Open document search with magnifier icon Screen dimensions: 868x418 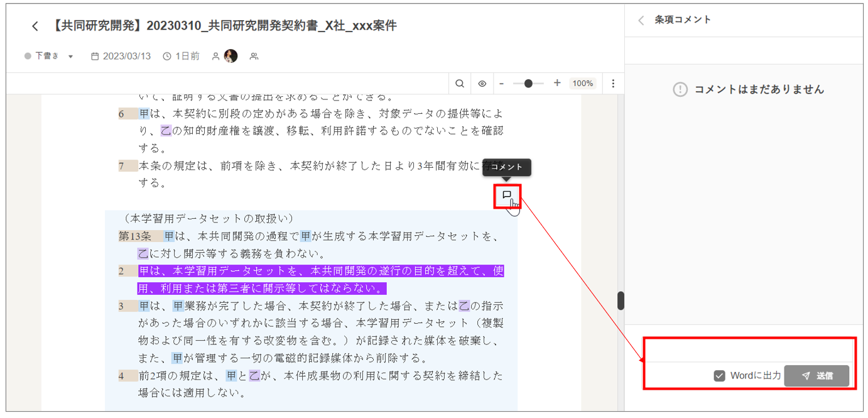[460, 84]
